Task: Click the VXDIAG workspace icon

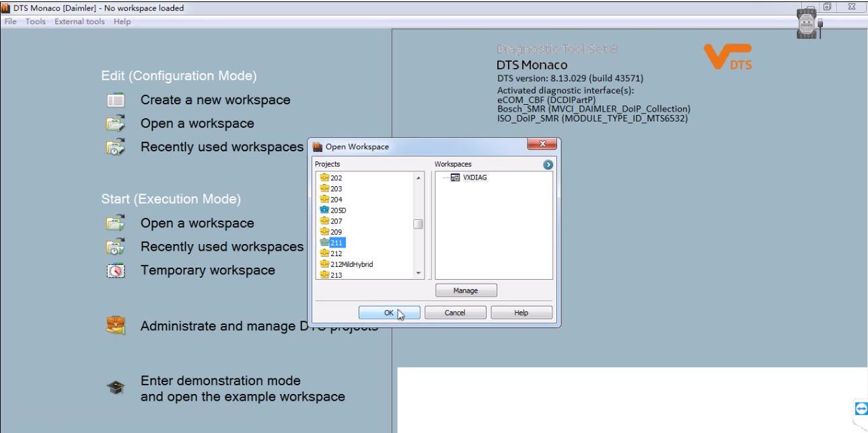Action: 456,178
